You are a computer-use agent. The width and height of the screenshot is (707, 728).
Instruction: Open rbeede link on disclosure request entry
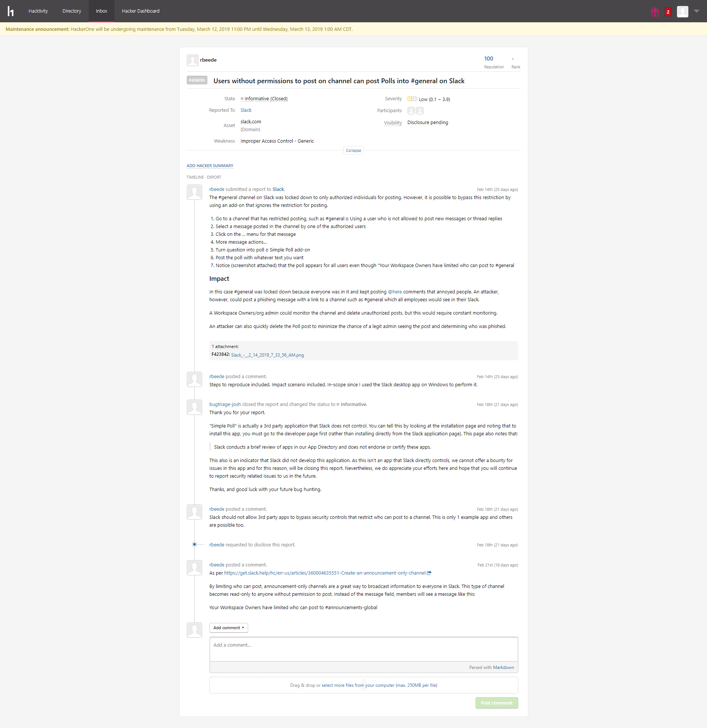tap(217, 545)
